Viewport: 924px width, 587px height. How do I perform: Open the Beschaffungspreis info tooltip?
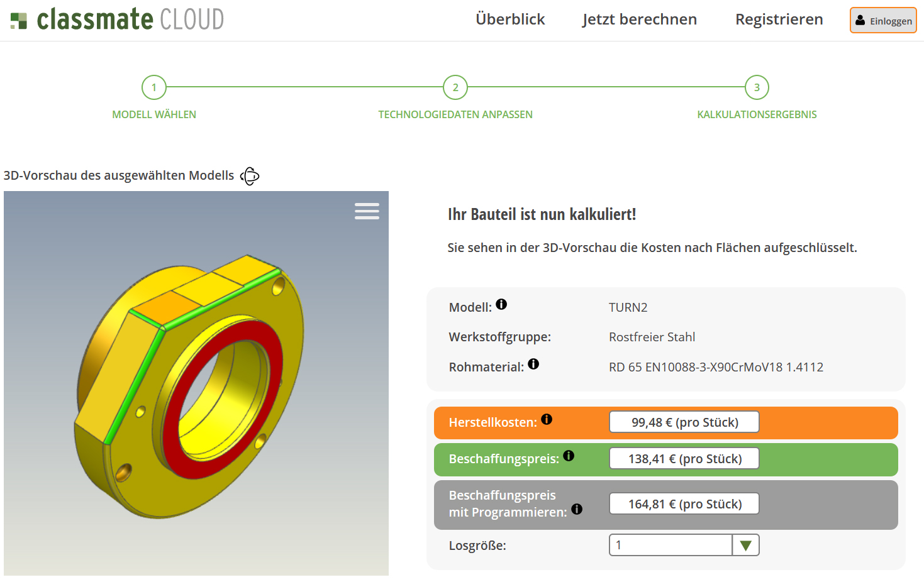tap(569, 456)
